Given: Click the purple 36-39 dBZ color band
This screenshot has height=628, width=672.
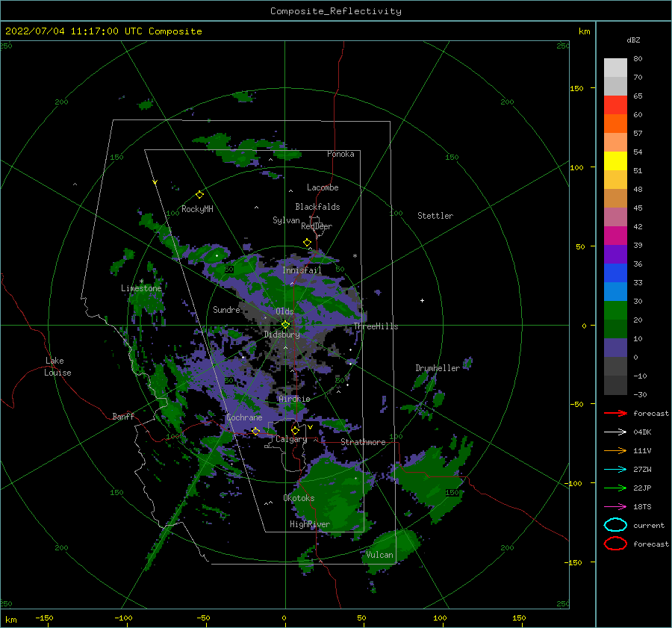Looking at the screenshot, I should pos(615,255).
